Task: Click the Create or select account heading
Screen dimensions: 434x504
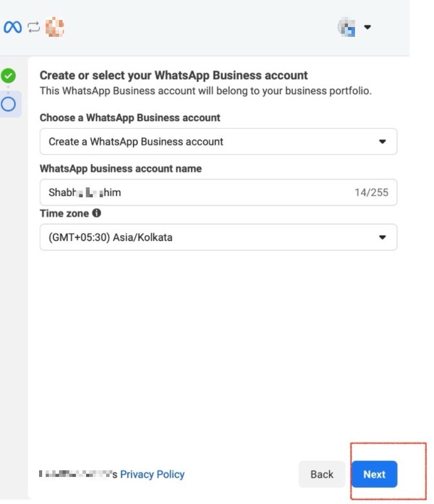Action: coord(174,75)
